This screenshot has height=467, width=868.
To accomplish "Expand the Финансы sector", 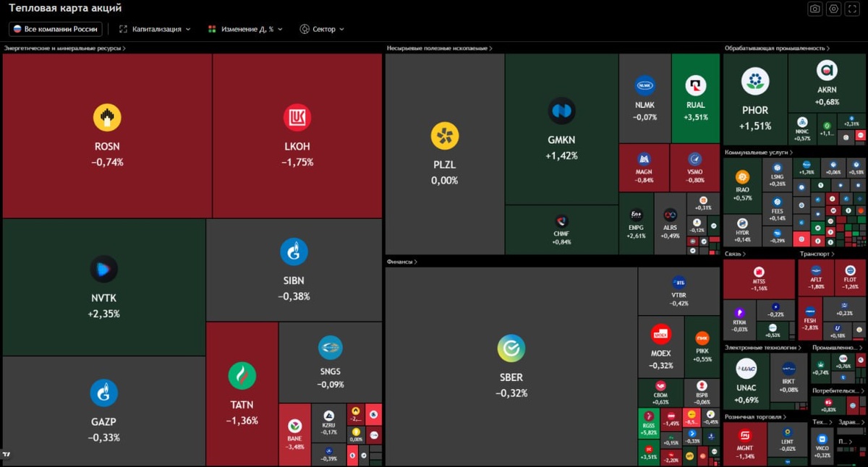I will tap(402, 262).
